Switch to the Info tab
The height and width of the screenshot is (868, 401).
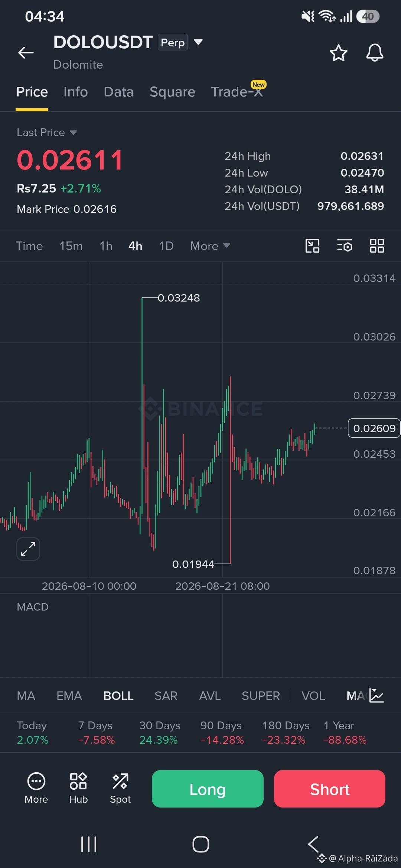coord(75,92)
